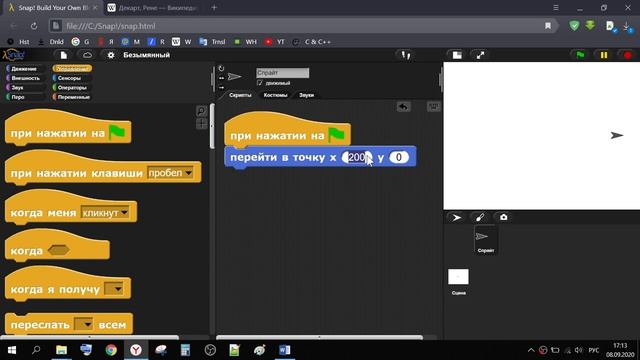
Task: Select the Управление block category
Action: pos(72,69)
